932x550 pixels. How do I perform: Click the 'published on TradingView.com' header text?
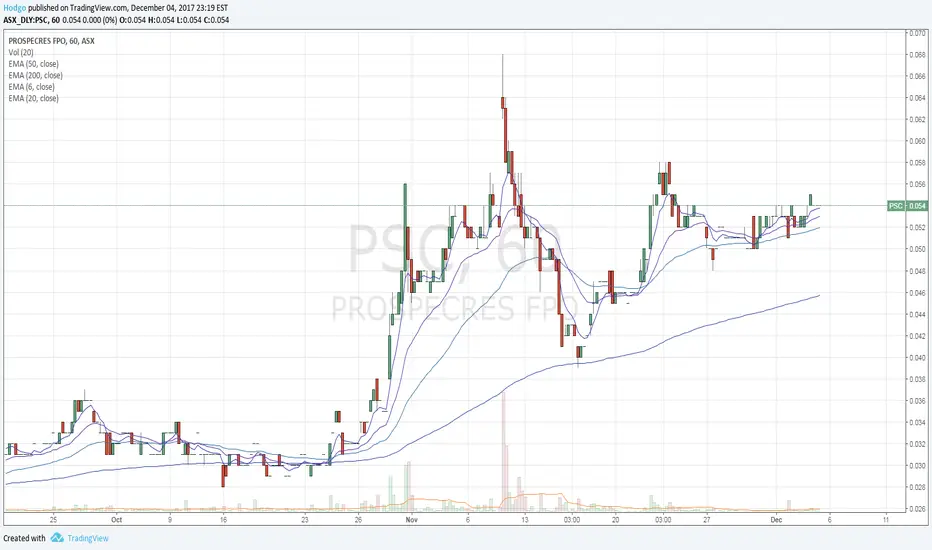click(77, 8)
